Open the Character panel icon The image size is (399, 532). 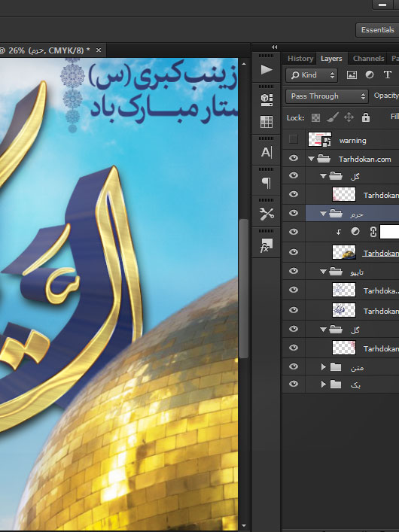tap(267, 152)
